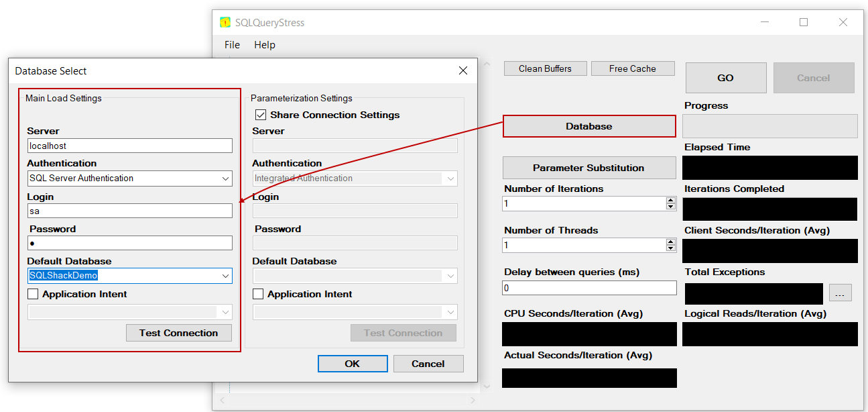This screenshot has height=412, width=868.
Task: Close the SQLQueryStress window
Action: 843,22
